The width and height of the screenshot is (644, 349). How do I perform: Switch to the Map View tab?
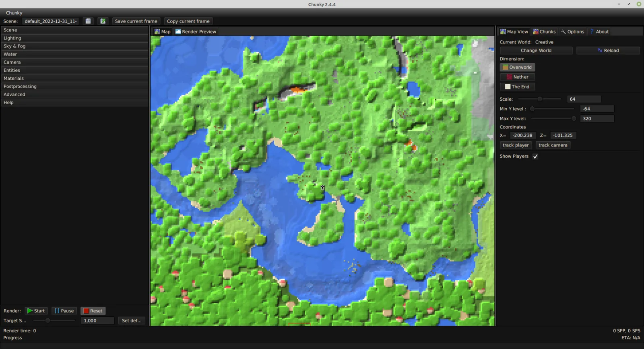[514, 31]
